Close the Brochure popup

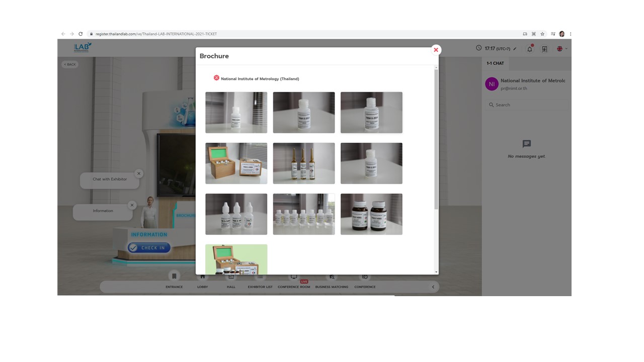[x=436, y=50]
